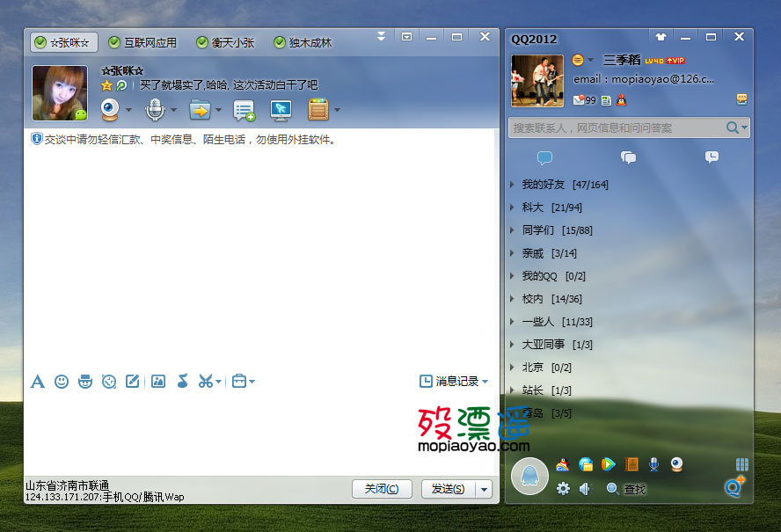Click the collapse tabs double-arrow in chat titlebar
Screen dimensions: 781x532
[381, 36]
